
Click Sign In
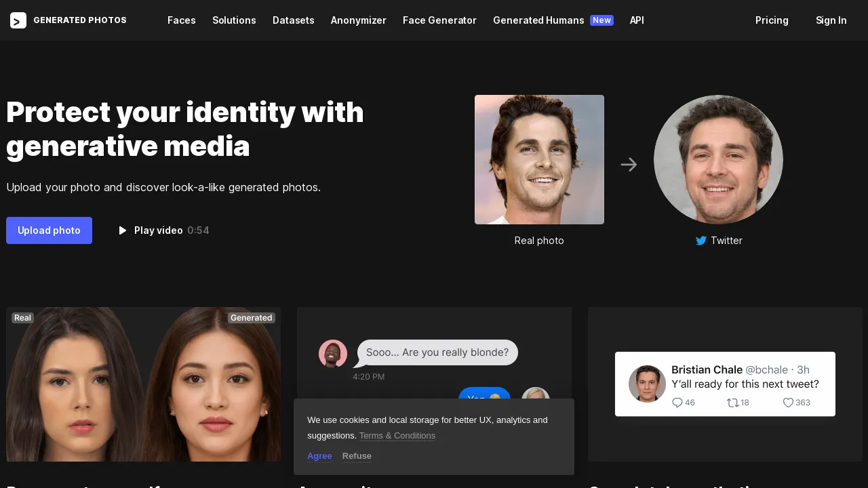831,20
